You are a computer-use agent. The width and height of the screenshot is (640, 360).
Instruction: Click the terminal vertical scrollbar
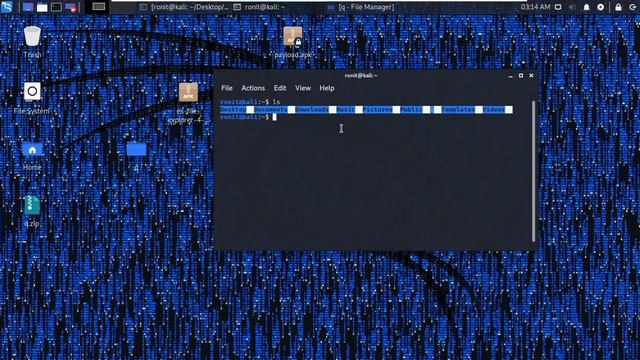coord(533,171)
